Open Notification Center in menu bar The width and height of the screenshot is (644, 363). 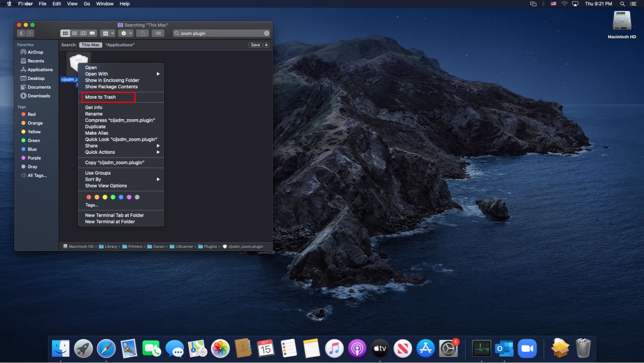[633, 4]
